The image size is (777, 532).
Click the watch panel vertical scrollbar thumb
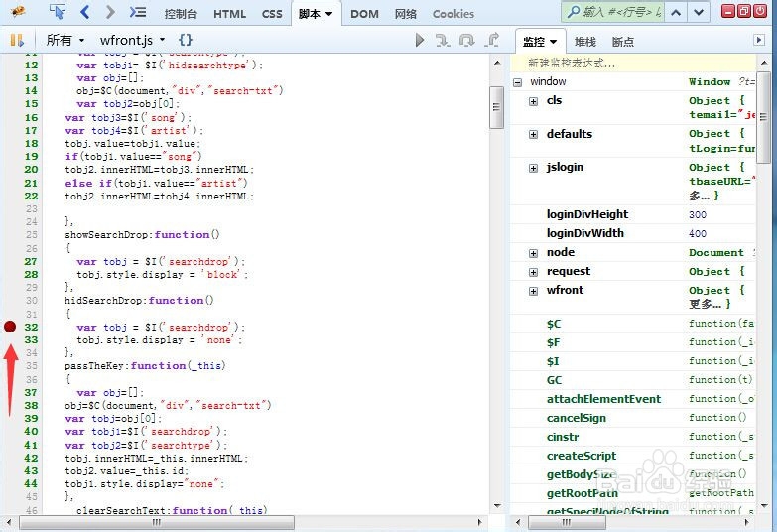(x=764, y=117)
